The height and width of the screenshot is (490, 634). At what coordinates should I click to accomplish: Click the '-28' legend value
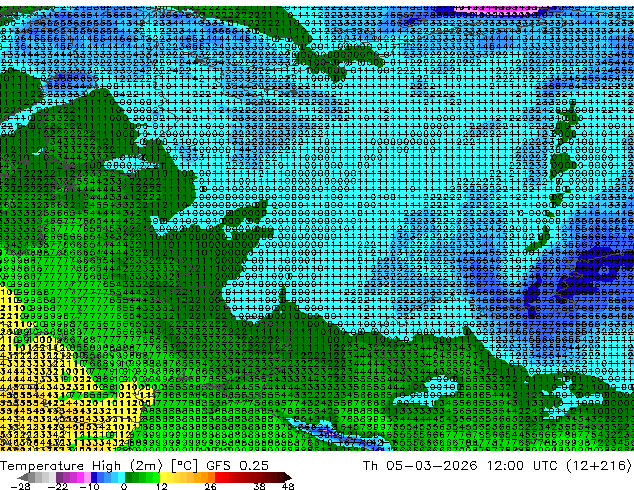[x=20, y=486]
